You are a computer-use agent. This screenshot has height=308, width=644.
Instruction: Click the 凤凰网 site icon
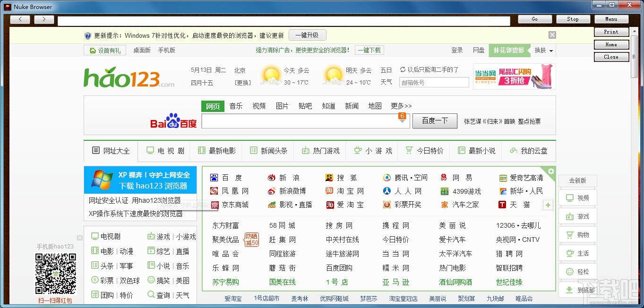[x=215, y=191]
